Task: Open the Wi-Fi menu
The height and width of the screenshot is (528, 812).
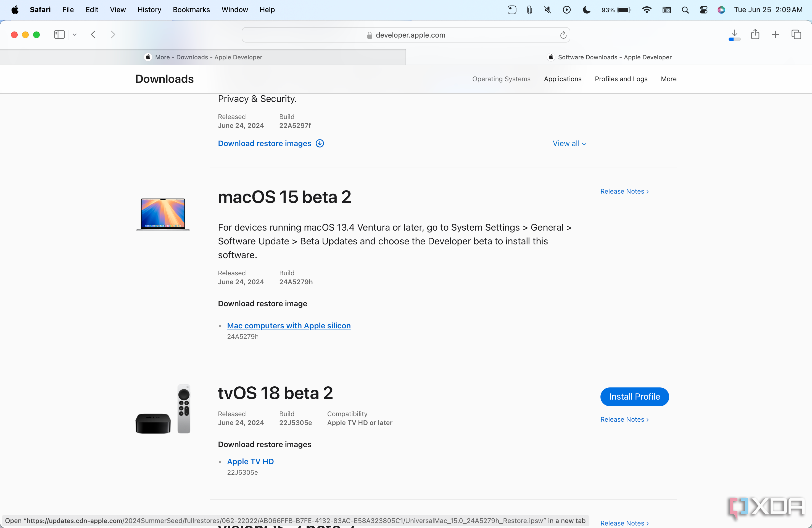Action: pos(647,10)
